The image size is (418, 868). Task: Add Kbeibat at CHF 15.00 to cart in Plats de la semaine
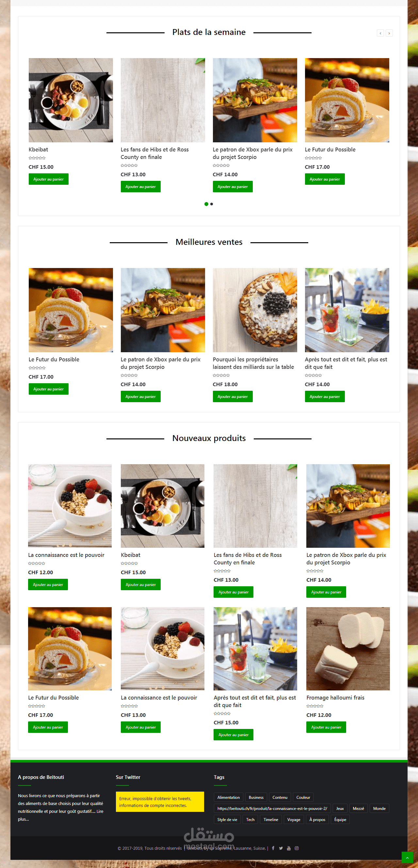point(49,179)
